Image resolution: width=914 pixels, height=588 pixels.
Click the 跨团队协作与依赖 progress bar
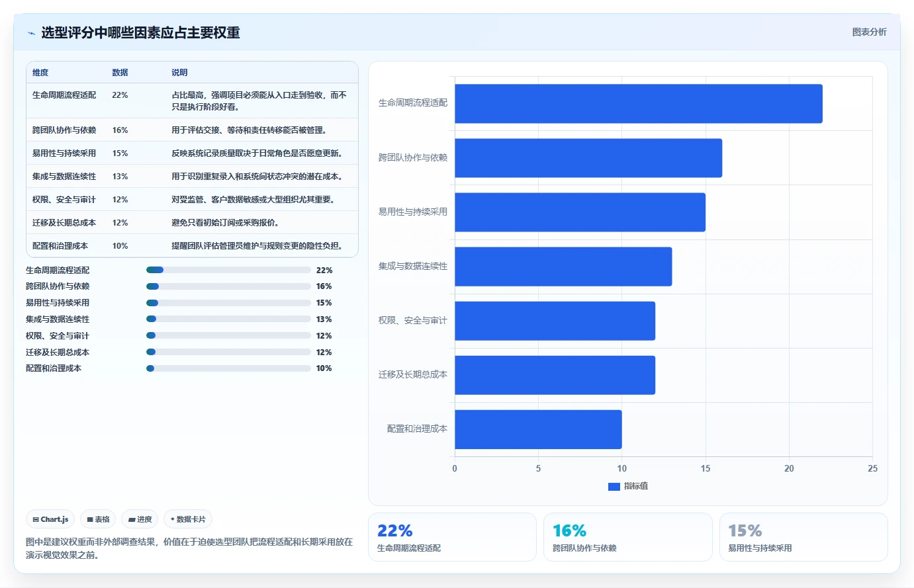pos(228,286)
